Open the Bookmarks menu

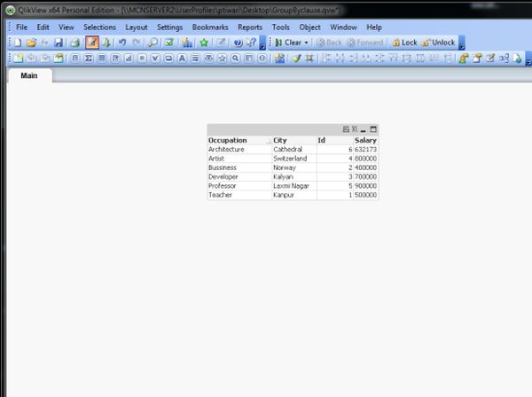[x=210, y=27]
